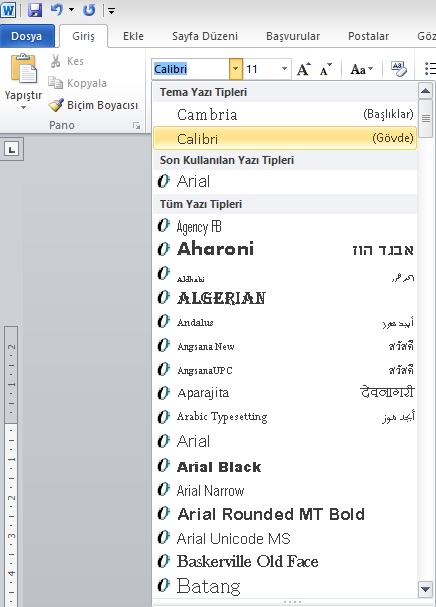Open Customize Quick Access Toolbar dropdown
The width and height of the screenshot is (436, 607).
pos(111,11)
